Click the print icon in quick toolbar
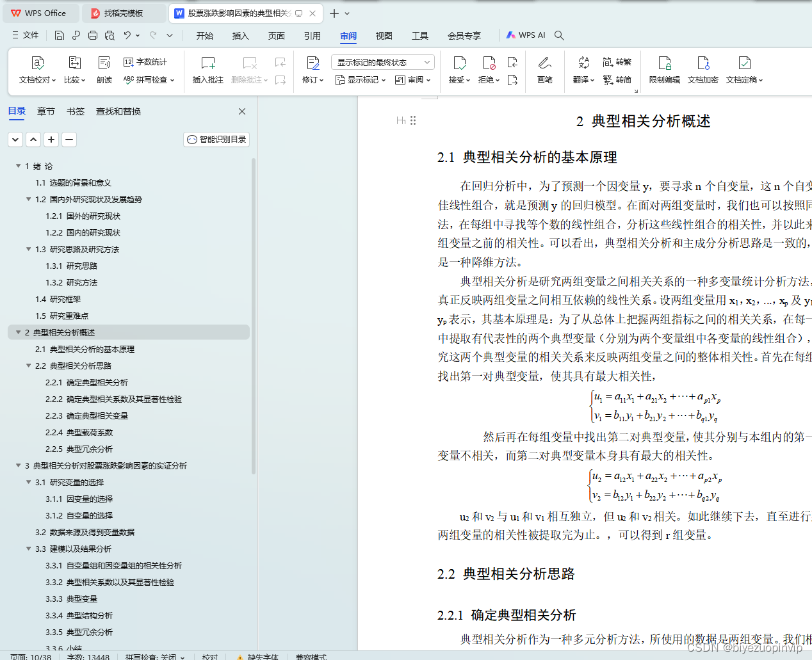 93,35
